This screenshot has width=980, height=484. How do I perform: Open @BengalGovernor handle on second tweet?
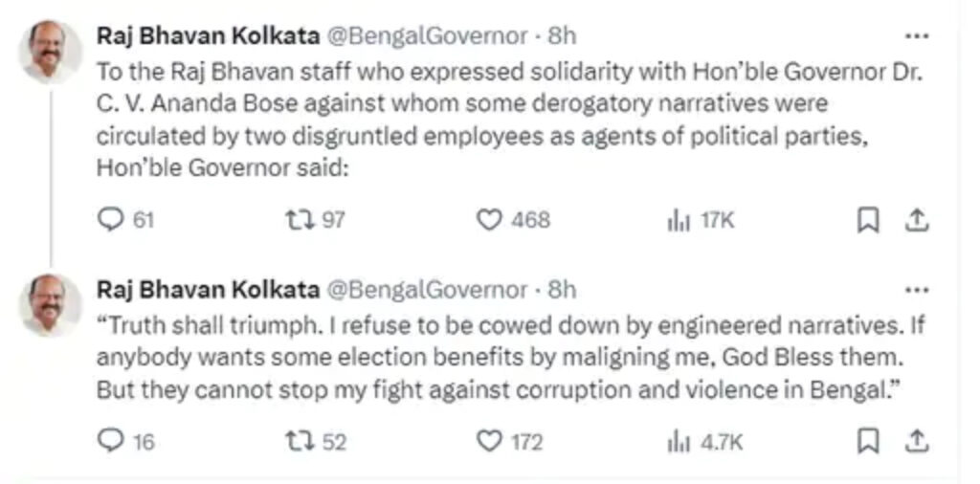point(428,290)
